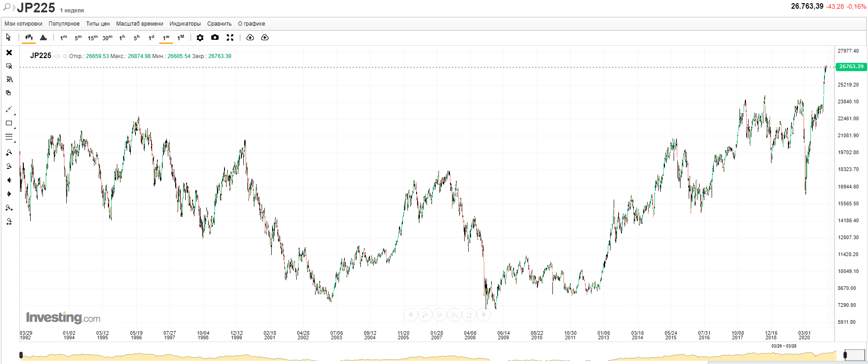This screenshot has width=868, height=364.
Task: Click the zoom-in magnifier in left sidebar
Action: [9, 153]
